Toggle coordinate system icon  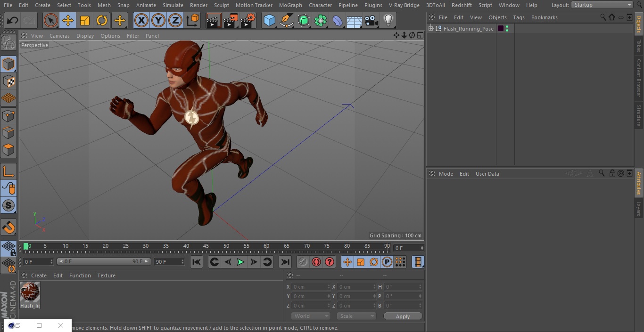pos(193,20)
